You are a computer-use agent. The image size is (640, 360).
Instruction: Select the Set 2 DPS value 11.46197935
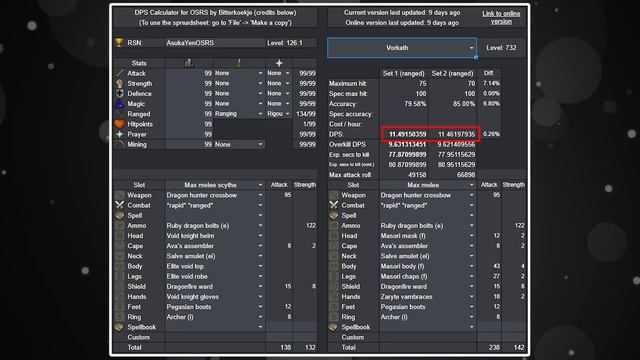click(x=456, y=134)
